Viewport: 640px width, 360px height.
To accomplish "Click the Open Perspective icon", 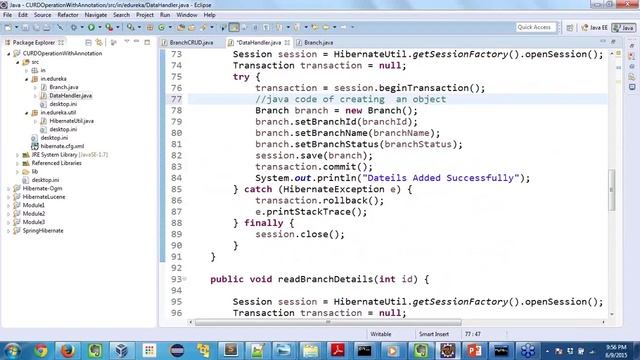I will point(570,27).
